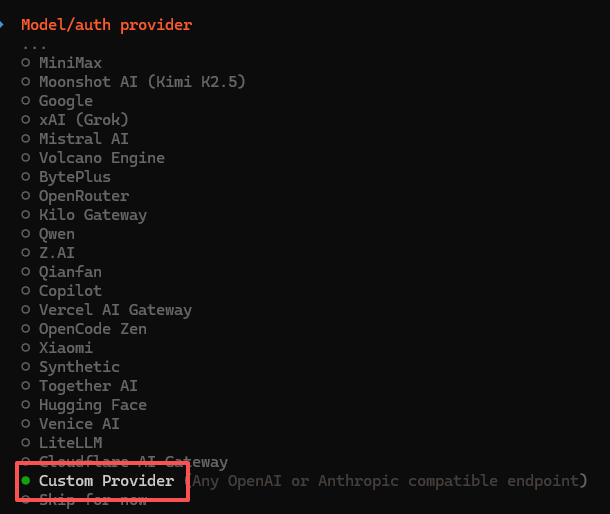610x514 pixels.
Task: Choose Vercel AI Gateway
Action: pyautogui.click(x=115, y=310)
